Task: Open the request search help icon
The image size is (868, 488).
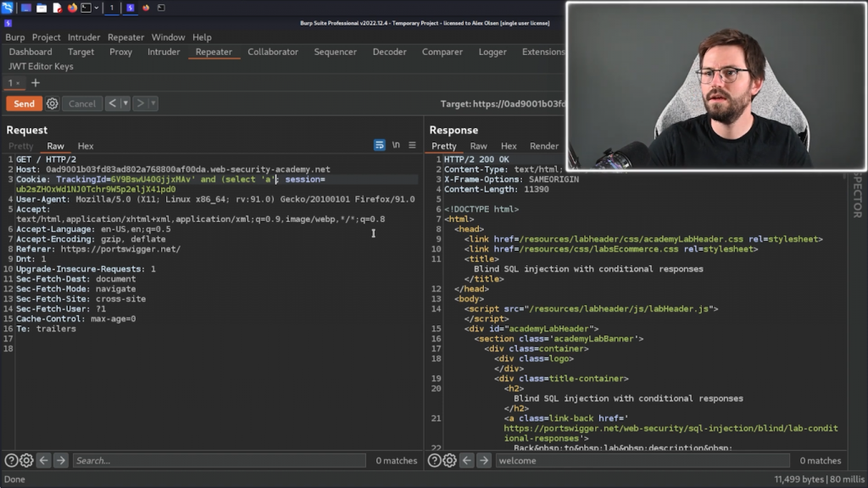Action: tap(11, 461)
